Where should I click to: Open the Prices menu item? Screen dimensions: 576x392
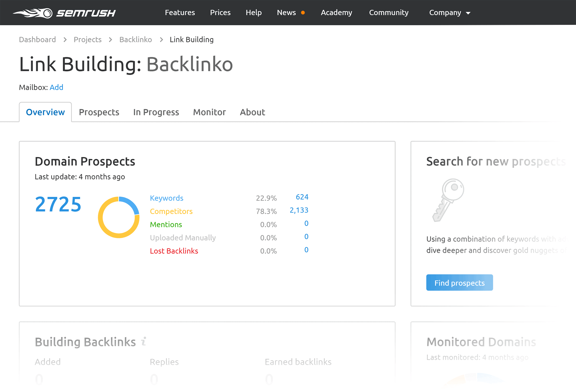tap(220, 12)
